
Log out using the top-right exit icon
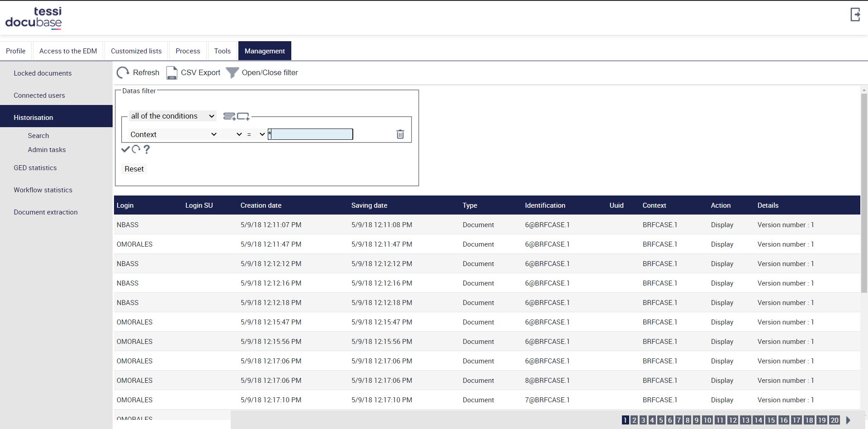pyautogui.click(x=855, y=14)
